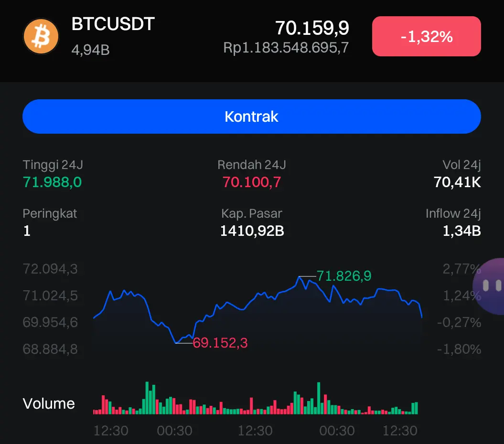Image resolution: width=504 pixels, height=444 pixels.
Task: Select the 00:30 timestamp under the chart
Action: click(174, 431)
